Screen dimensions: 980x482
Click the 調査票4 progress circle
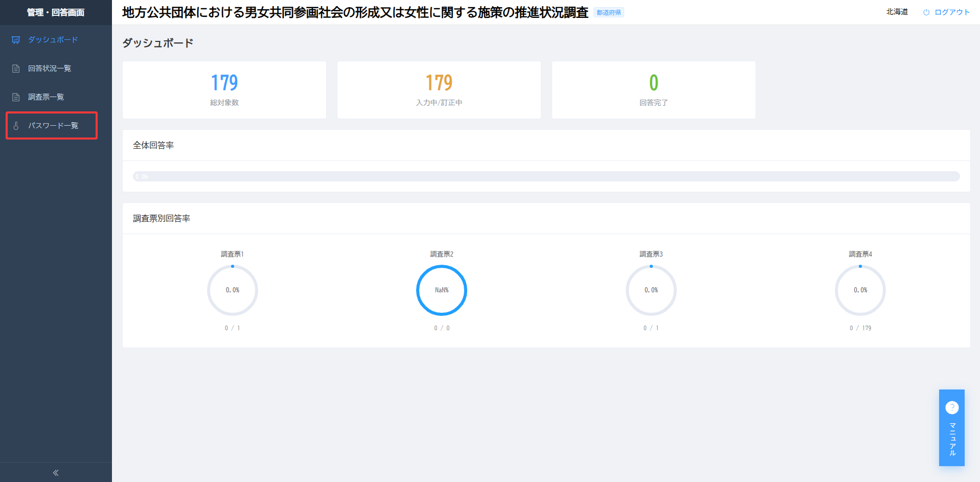[860, 290]
